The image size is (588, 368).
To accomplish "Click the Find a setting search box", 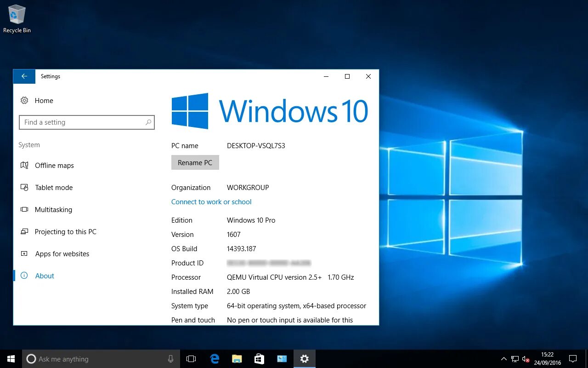I will tap(87, 122).
